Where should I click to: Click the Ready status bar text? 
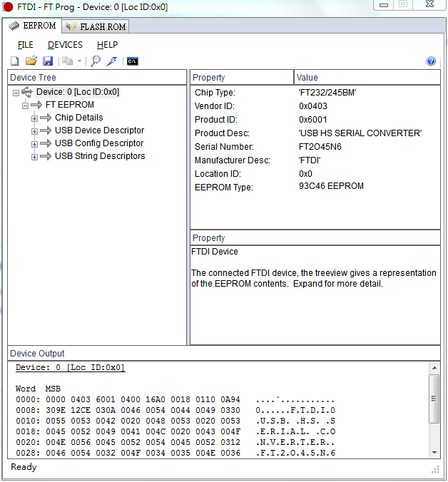tap(24, 467)
